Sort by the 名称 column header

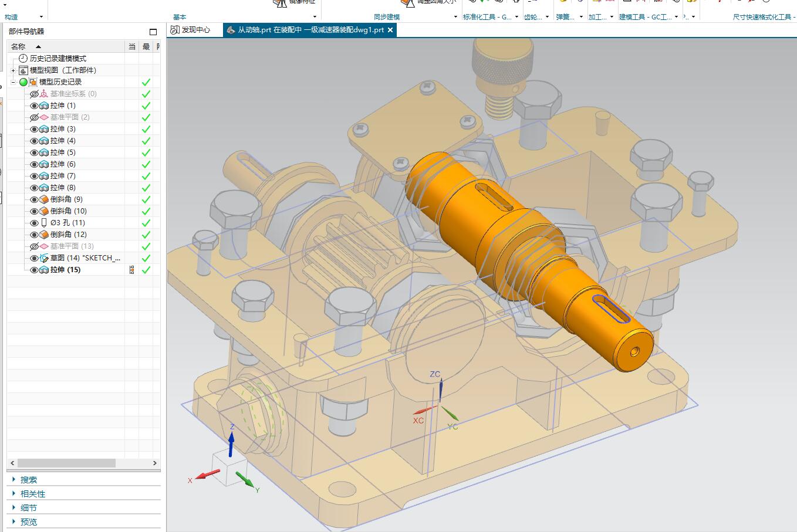pyautogui.click(x=66, y=46)
